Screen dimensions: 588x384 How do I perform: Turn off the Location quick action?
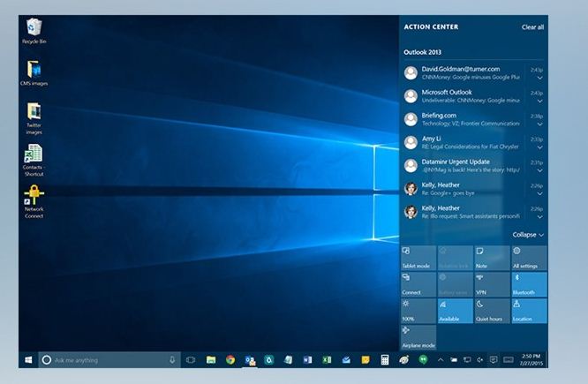coord(529,311)
